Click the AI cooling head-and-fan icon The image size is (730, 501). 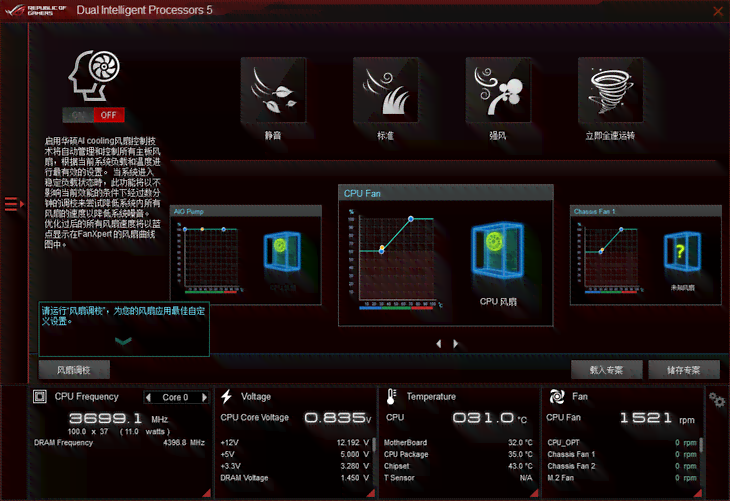[x=95, y=75]
